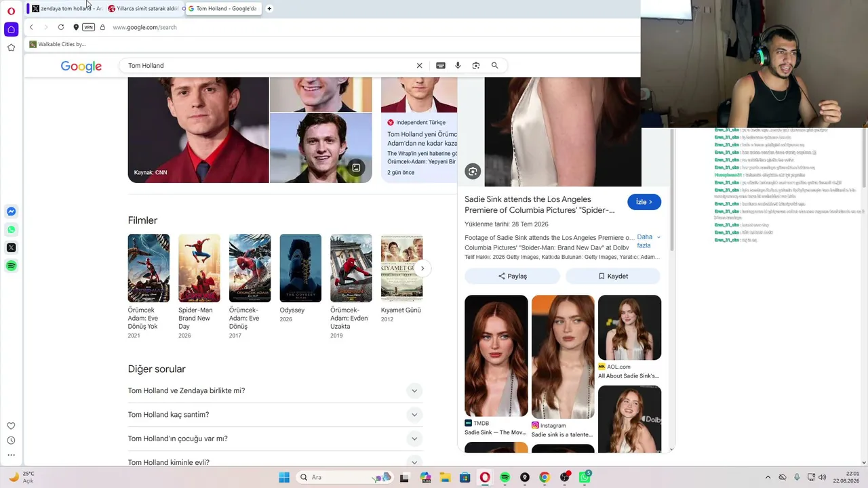Toggle the Opera VPN badge
Screen dimensions: 868x488
(89, 27)
